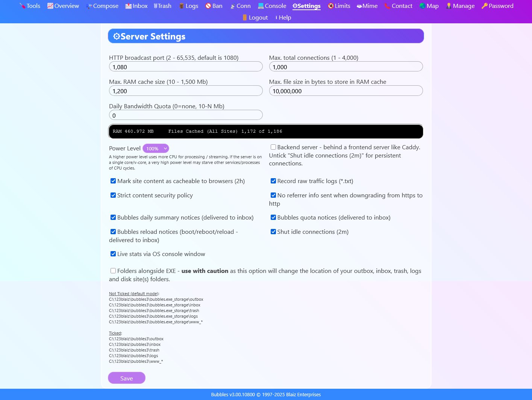Click the Compose mail icon
Viewport: 532px width, 400px height.
tap(89, 6)
